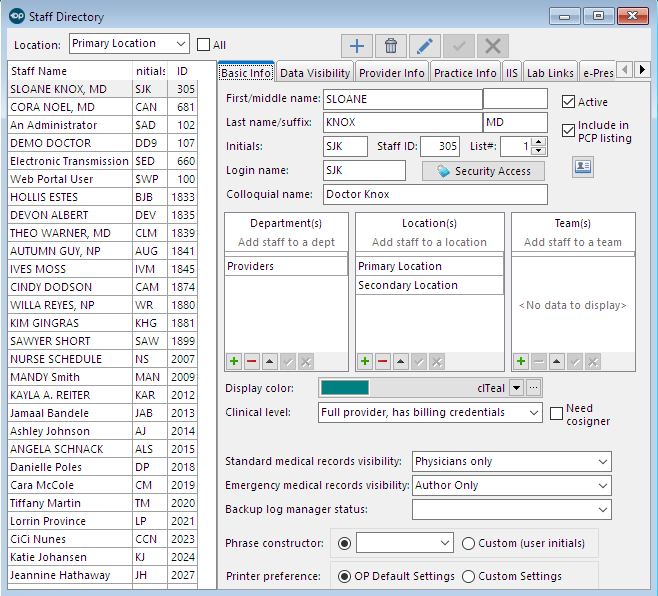Click the Security Access button
658x596 pixels.
[x=484, y=171]
